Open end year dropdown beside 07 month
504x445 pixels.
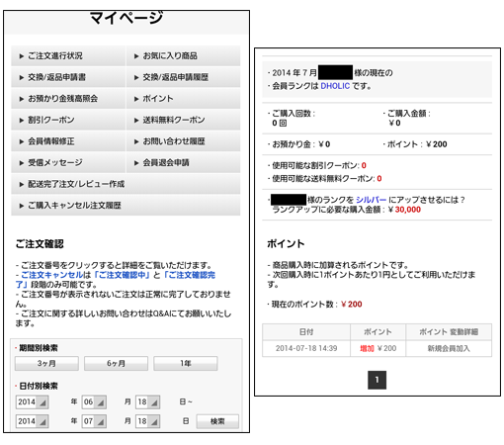tap(33, 421)
